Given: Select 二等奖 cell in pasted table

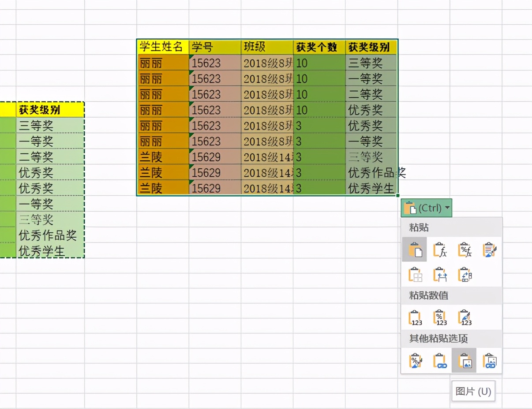Looking at the screenshot, I should 371,94.
